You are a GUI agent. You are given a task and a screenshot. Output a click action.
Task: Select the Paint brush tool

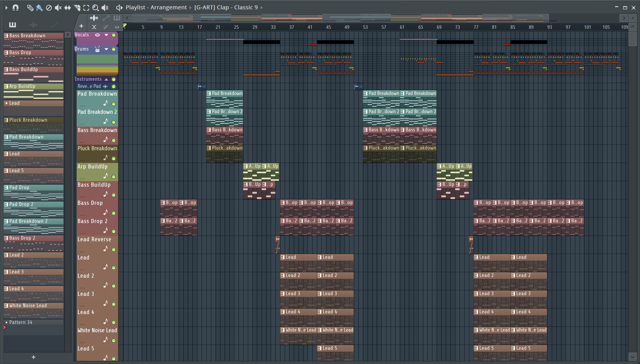coord(39,8)
